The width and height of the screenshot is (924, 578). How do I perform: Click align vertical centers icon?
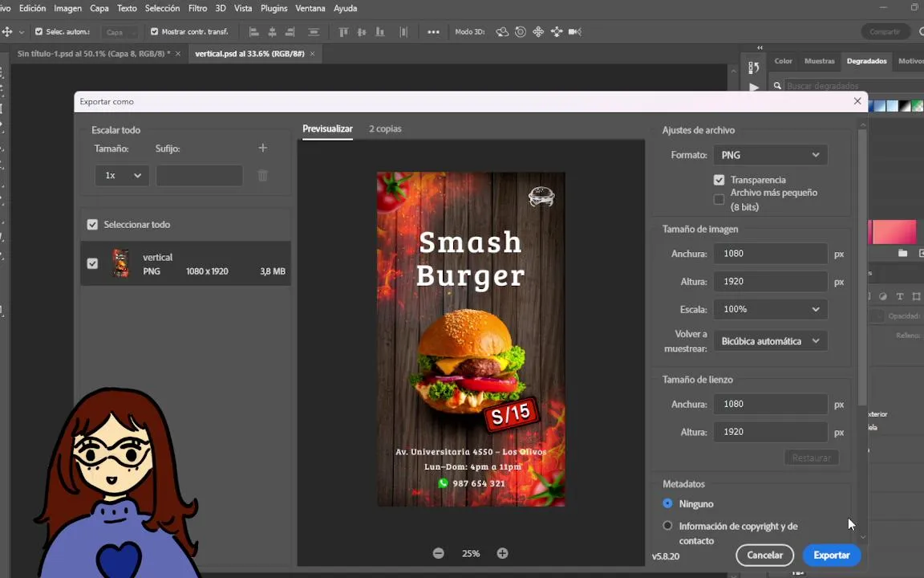[362, 32]
